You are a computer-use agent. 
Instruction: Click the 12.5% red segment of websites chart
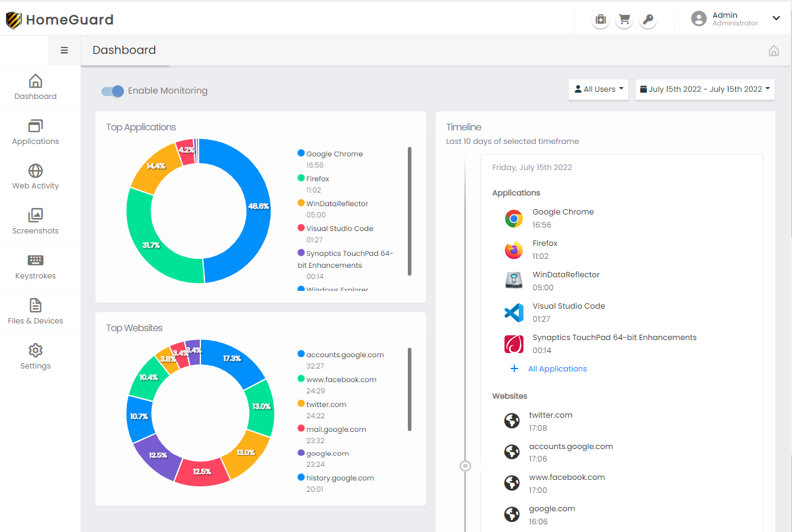click(x=202, y=472)
